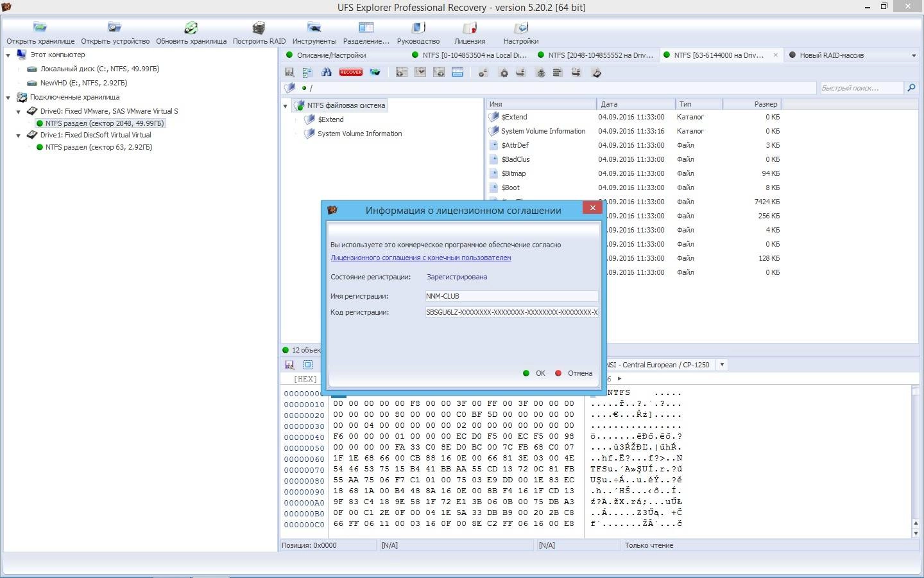Click the save floppy icon in file toolbar

click(289, 73)
